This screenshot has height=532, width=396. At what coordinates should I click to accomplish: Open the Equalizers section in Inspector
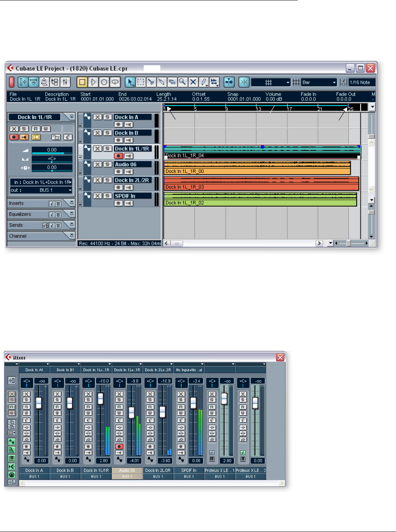[x=41, y=214]
